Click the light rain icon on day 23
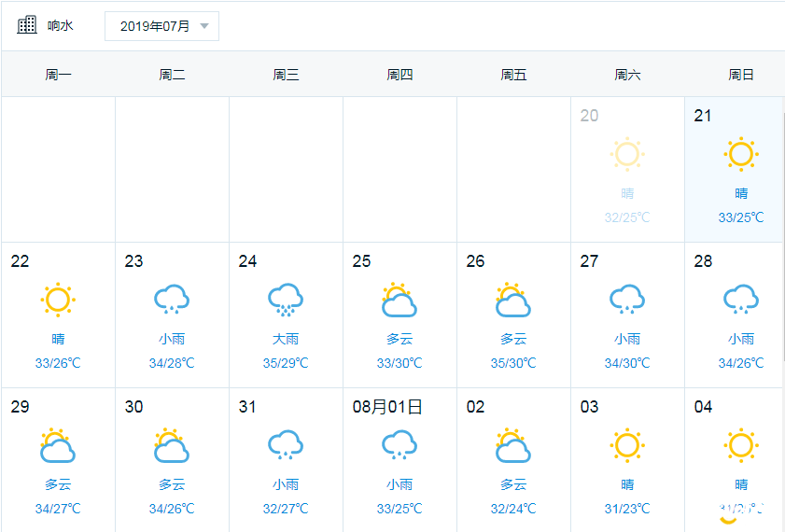Screen dimensions: 785x532 (172, 300)
